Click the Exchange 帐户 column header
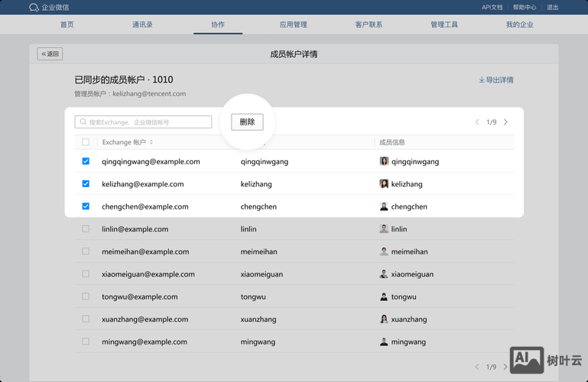The width and height of the screenshot is (588, 382). coord(124,142)
